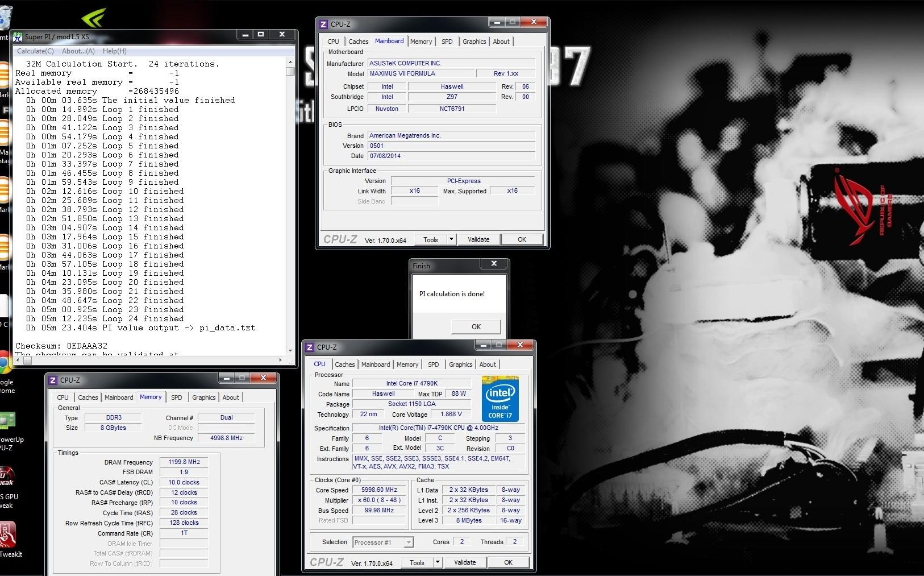Switch to SPD tab in Mainboard CPU-Z window

pos(447,42)
